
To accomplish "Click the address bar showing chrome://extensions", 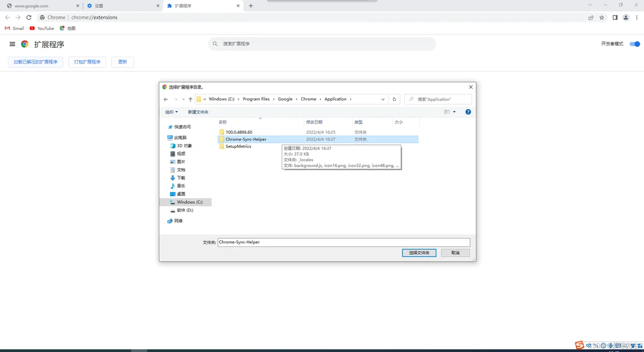I will 311,17.
